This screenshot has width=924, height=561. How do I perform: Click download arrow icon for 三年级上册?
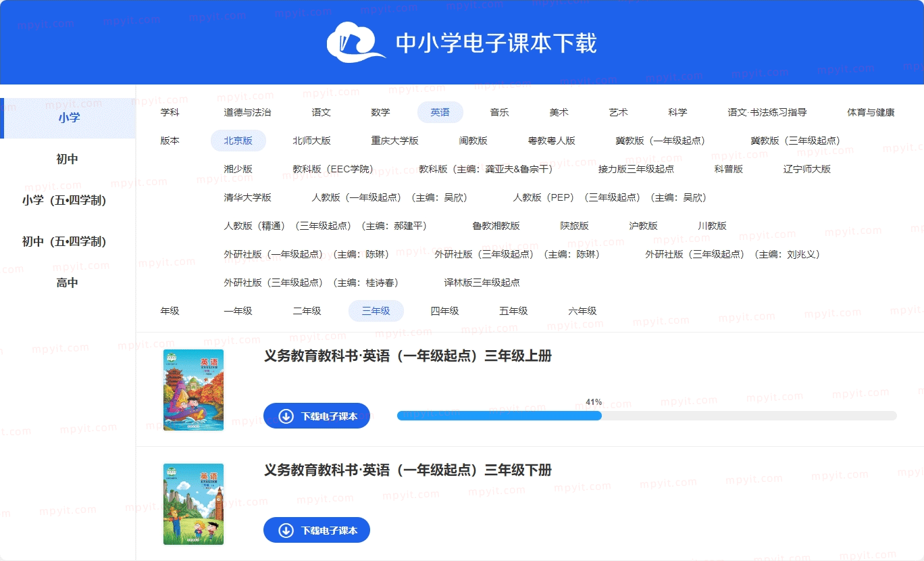(x=286, y=416)
